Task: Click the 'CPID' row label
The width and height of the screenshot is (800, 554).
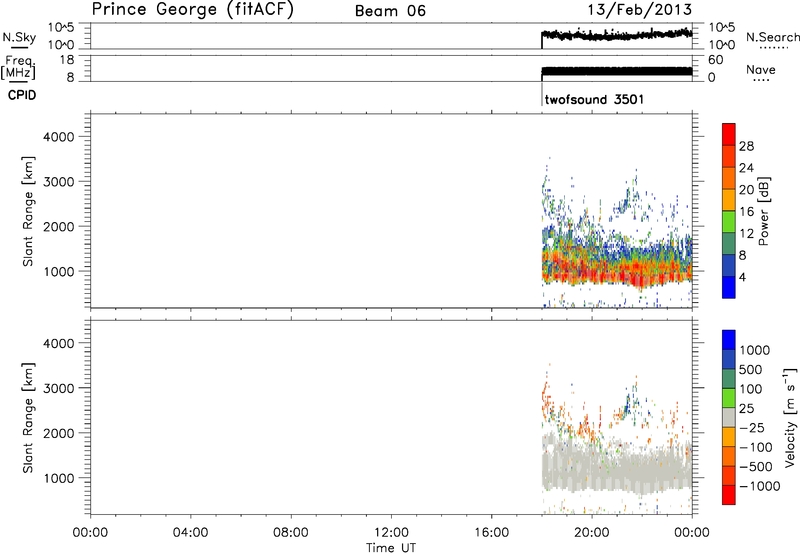Action: pyautogui.click(x=21, y=95)
